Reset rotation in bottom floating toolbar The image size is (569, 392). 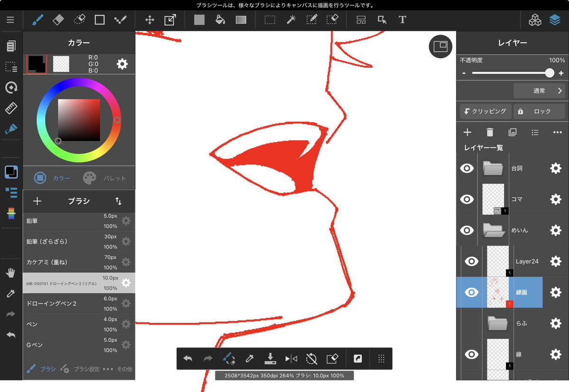pyautogui.click(x=312, y=359)
